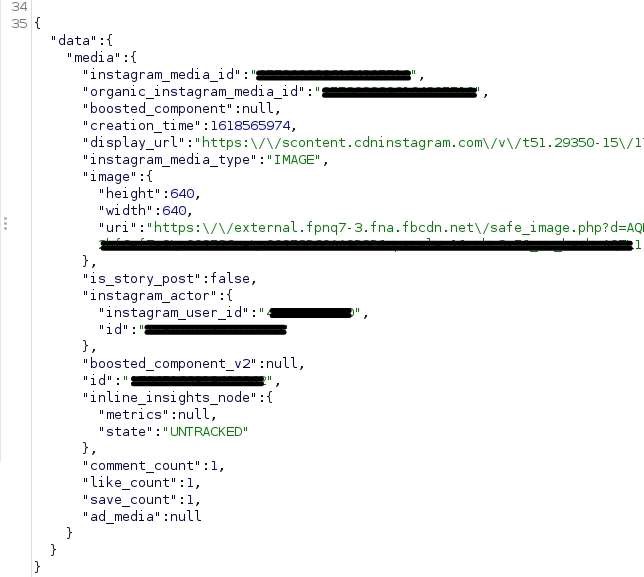644x577 pixels.
Task: Click the panel drag handle dots
Action: tap(5, 223)
